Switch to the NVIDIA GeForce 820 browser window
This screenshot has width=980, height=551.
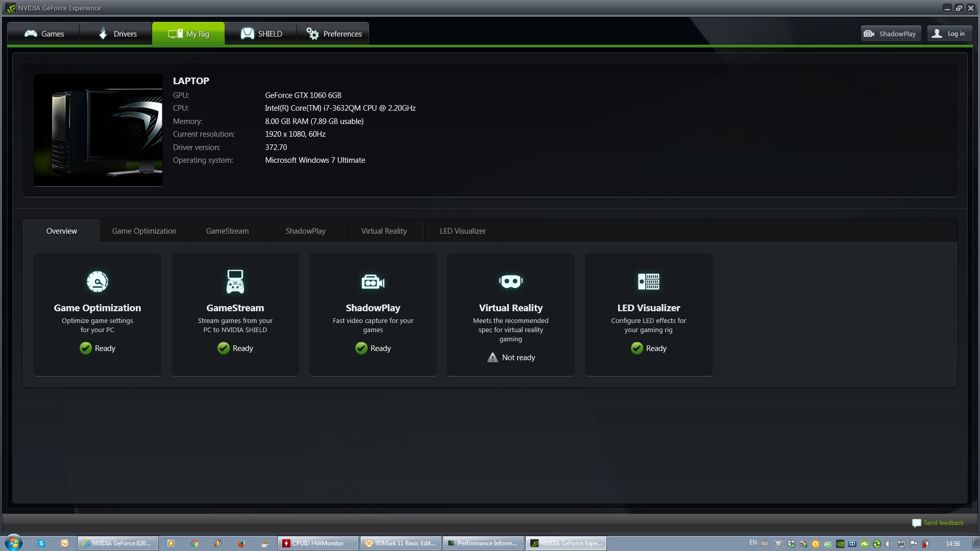[x=118, y=543]
